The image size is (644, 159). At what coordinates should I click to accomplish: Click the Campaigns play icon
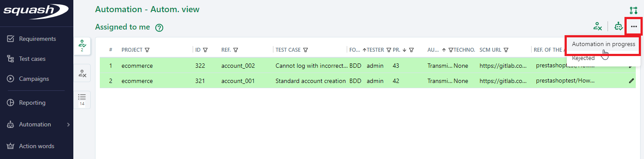coord(11,79)
